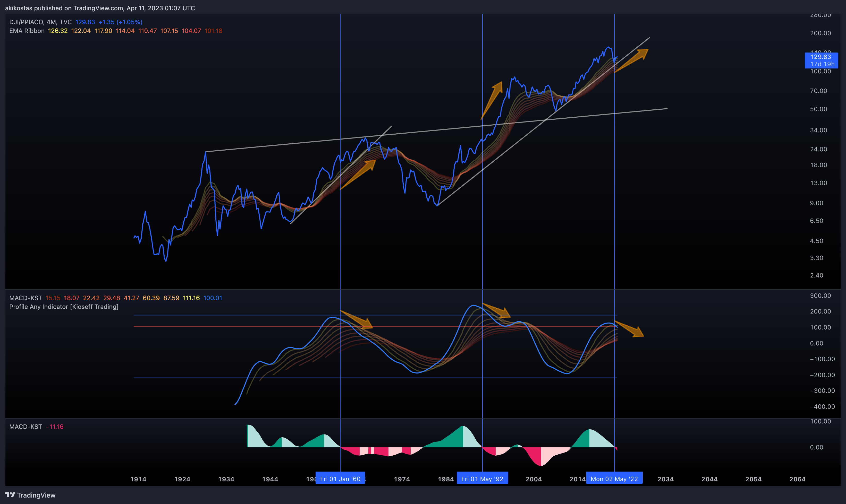Click the histogram value −11.16
Screen dimensions: 846x504
click(55, 427)
